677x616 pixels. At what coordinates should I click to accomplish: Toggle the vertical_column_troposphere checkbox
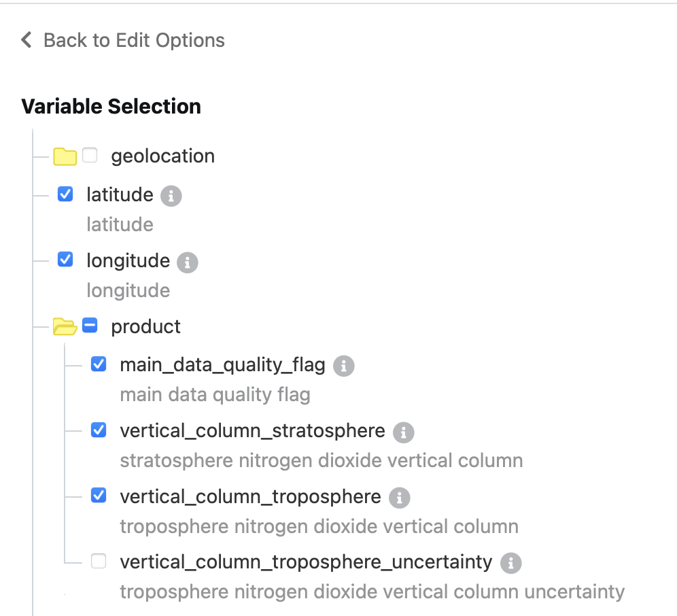click(x=99, y=496)
